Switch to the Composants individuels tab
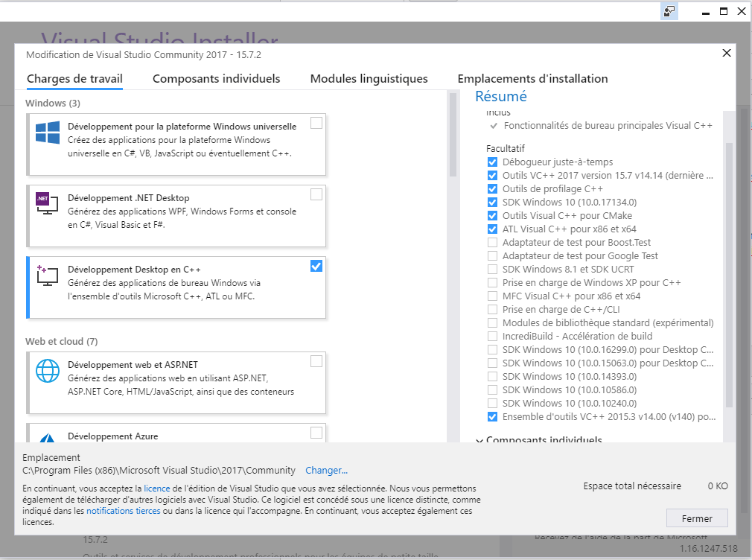Viewport: 752px width, 560px height. (x=217, y=79)
